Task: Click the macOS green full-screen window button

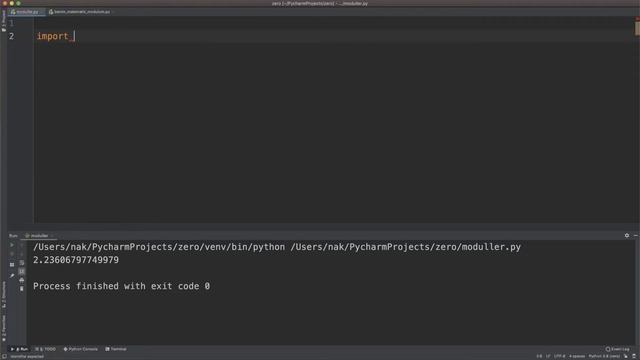Action: click(x=18, y=3)
